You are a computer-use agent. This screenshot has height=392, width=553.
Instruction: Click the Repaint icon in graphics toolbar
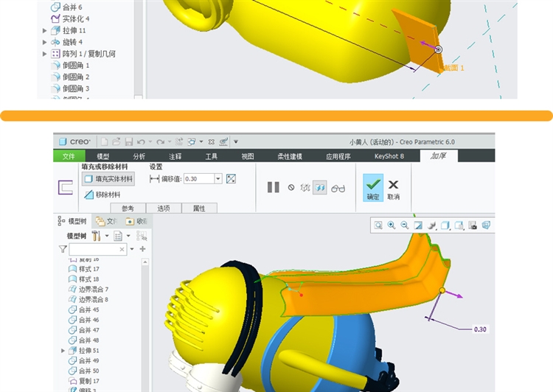[418, 225]
